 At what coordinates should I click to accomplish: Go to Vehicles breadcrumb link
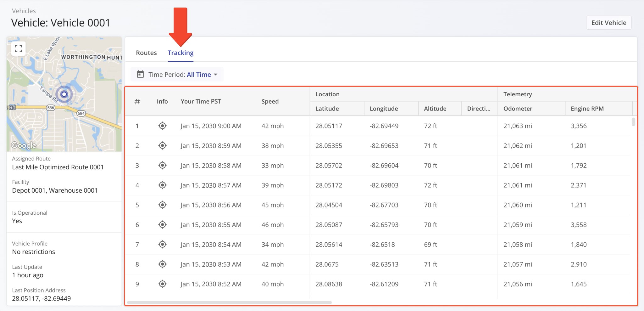click(24, 11)
